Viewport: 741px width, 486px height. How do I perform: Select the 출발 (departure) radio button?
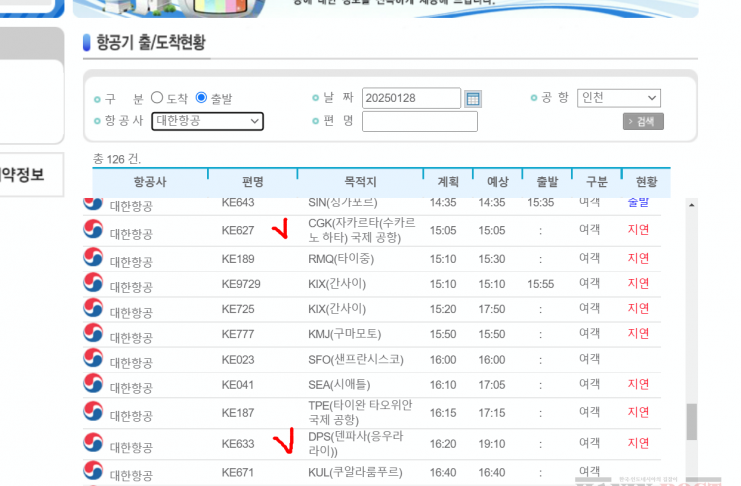[x=201, y=98]
